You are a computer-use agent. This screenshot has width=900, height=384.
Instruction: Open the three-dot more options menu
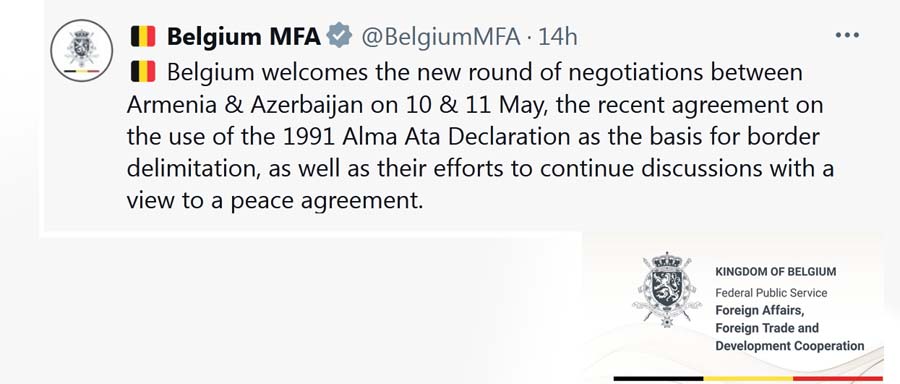click(x=847, y=36)
